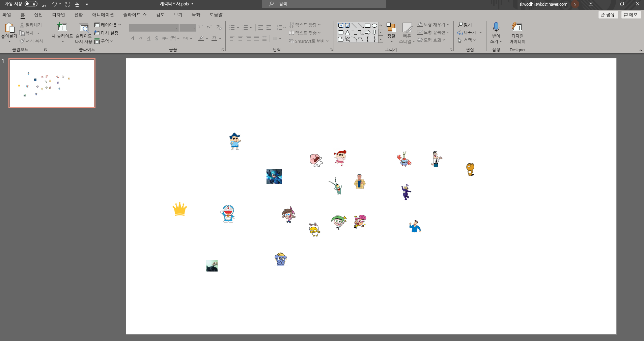
Task: Select the Doraemon image on the slide
Action: 228,214
